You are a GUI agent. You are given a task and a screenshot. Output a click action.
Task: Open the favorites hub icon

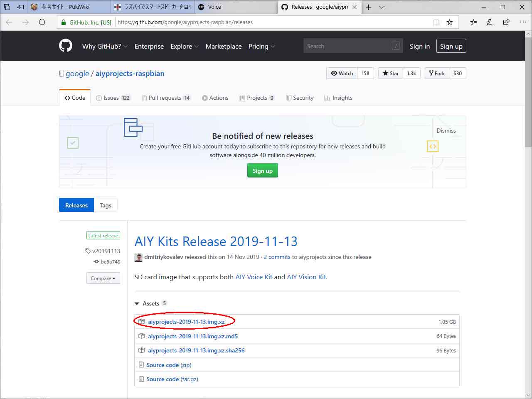tap(473, 22)
